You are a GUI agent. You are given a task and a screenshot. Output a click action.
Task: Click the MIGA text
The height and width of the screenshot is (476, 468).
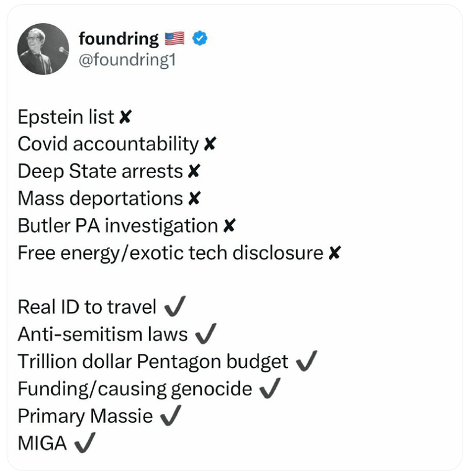42,443
